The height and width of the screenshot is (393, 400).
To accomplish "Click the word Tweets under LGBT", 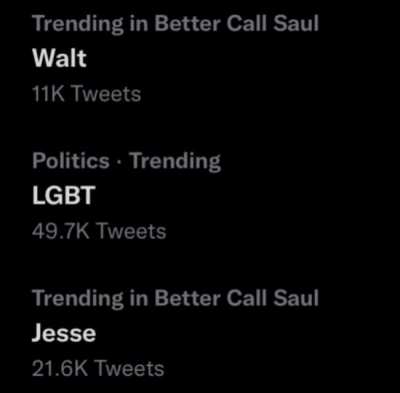I will [x=131, y=231].
